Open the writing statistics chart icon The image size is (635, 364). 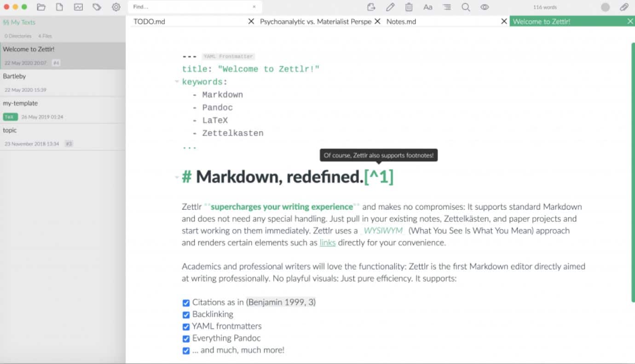click(x=78, y=7)
